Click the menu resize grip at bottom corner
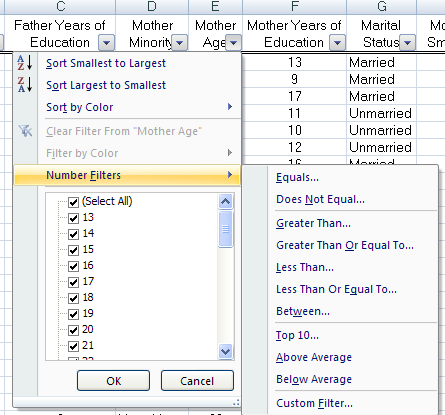The height and width of the screenshot is (415, 445). (236, 403)
